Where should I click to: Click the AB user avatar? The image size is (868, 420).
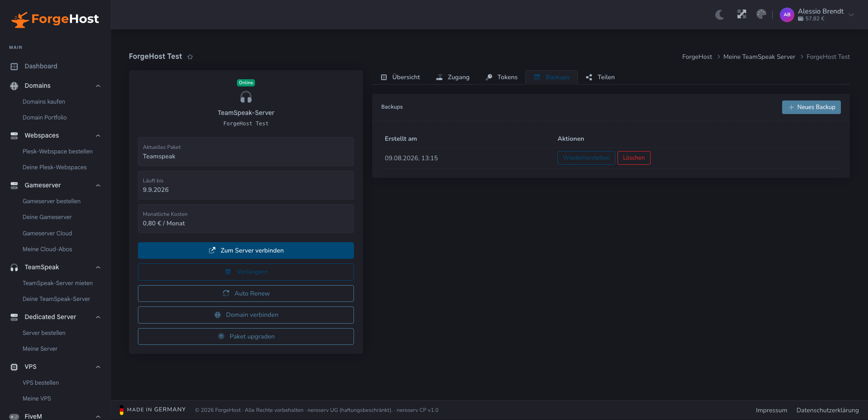click(787, 14)
